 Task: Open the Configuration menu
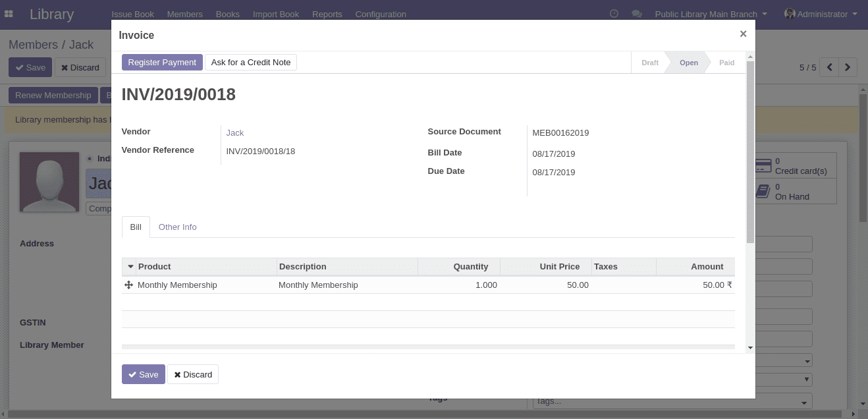(x=381, y=14)
